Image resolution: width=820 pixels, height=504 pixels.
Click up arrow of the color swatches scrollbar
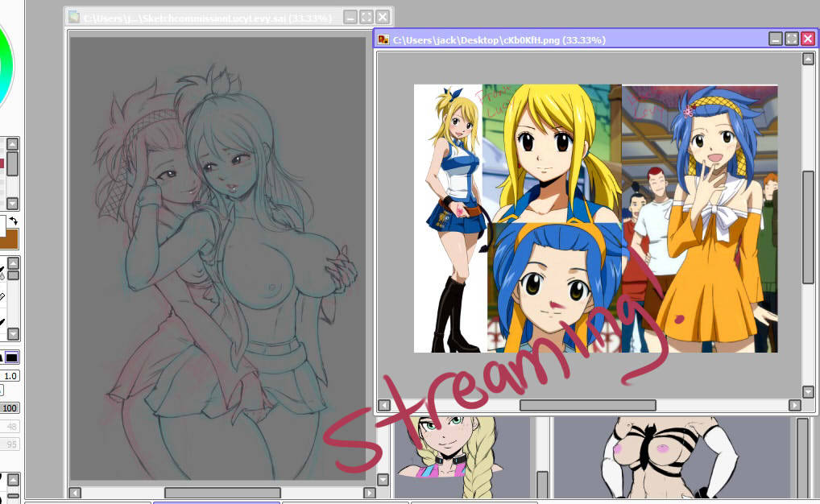pos(13,144)
